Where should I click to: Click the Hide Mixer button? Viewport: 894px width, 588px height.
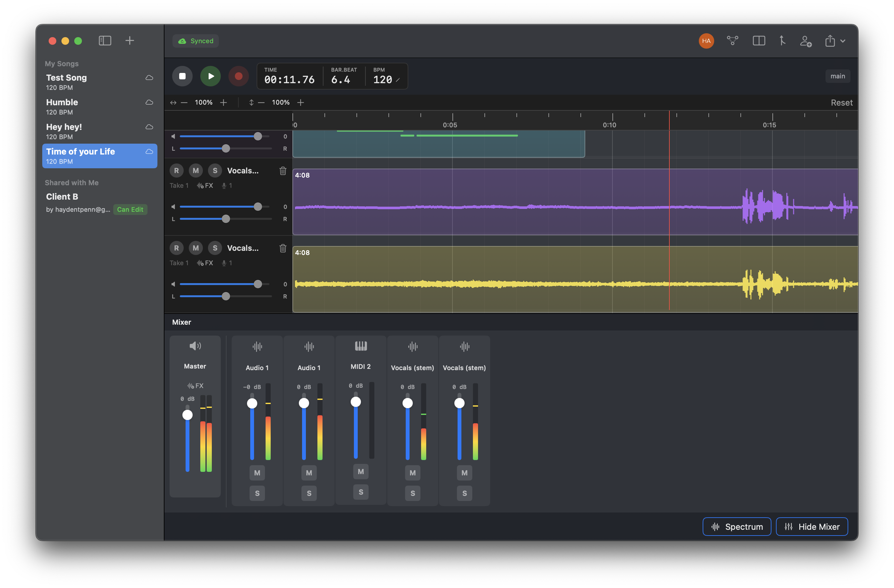click(x=811, y=527)
